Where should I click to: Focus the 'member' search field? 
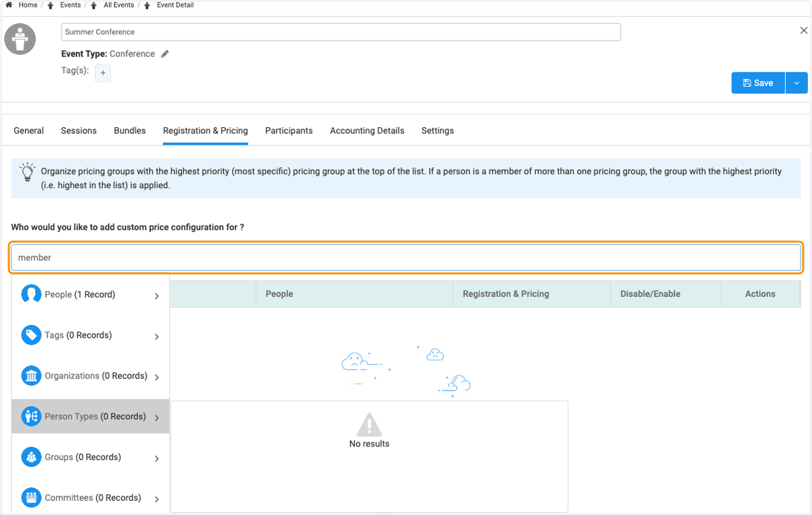406,257
